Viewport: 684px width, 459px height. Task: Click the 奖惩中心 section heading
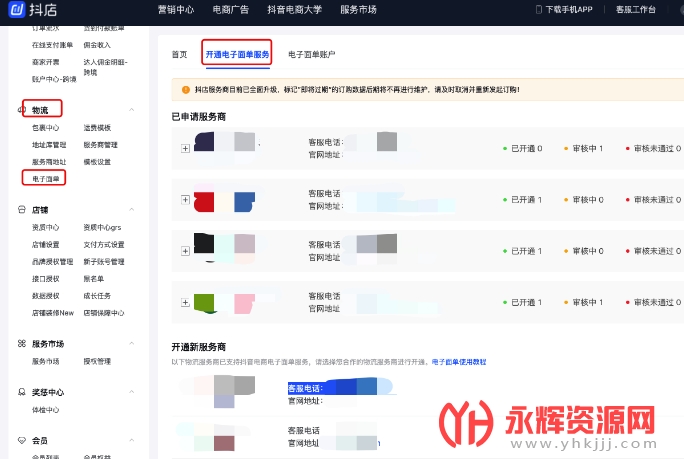tap(48, 392)
